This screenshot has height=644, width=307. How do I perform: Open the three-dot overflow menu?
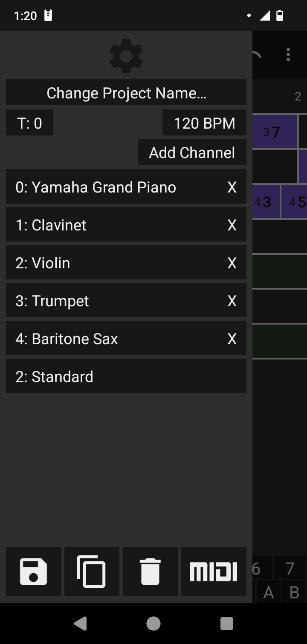click(288, 55)
